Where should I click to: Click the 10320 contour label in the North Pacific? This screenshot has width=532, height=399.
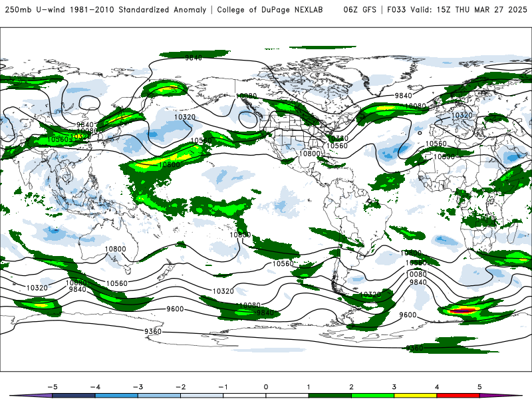click(x=185, y=117)
